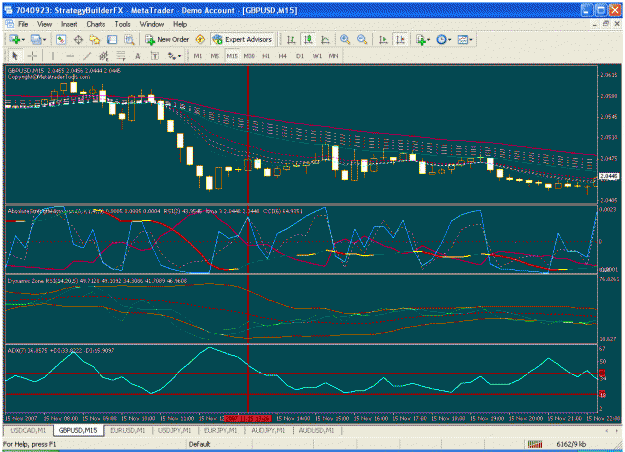Select the Fibonacci retracement tool
This screenshot has height=452, width=625.
coord(121,56)
